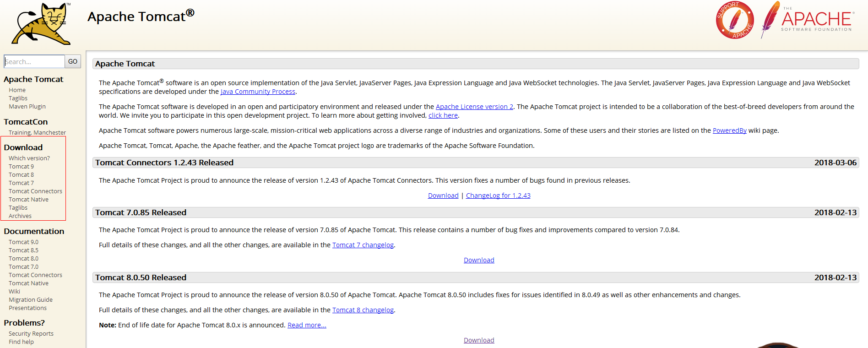The width and height of the screenshot is (868, 348).
Task: Click the 'Tomcat 7.0.85 Released' heading
Action: 141,212
